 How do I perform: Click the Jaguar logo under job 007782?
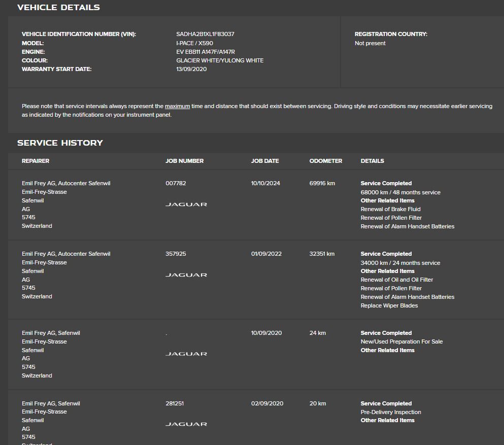(186, 204)
